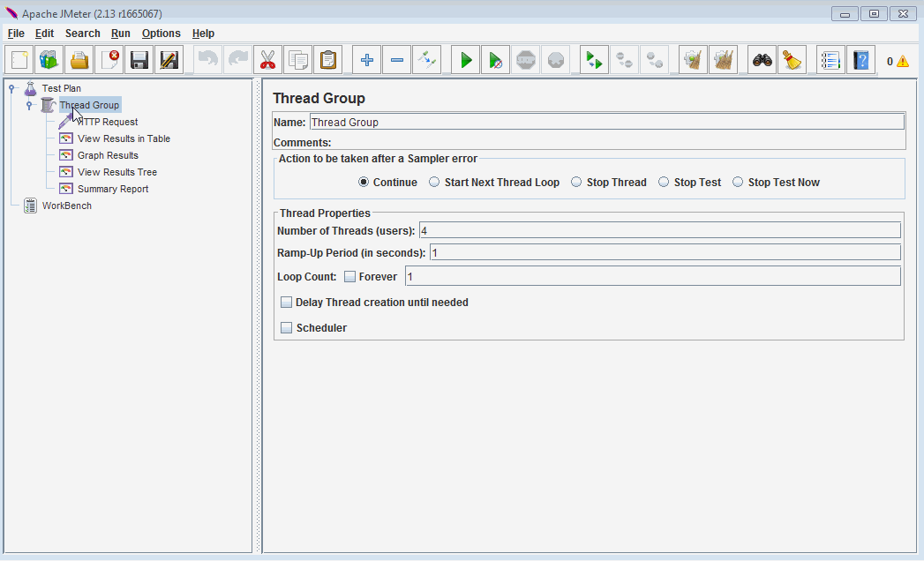924x561 pixels.
Task: Collapse the Thread Group tree node
Action: [29, 105]
